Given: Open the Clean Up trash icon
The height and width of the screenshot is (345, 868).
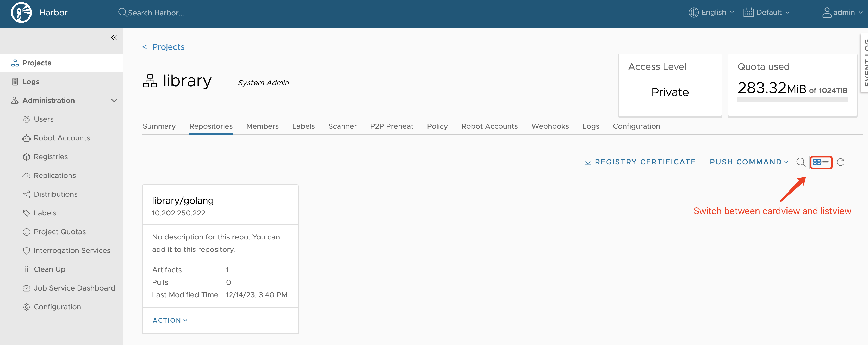Looking at the screenshot, I should 27,269.
